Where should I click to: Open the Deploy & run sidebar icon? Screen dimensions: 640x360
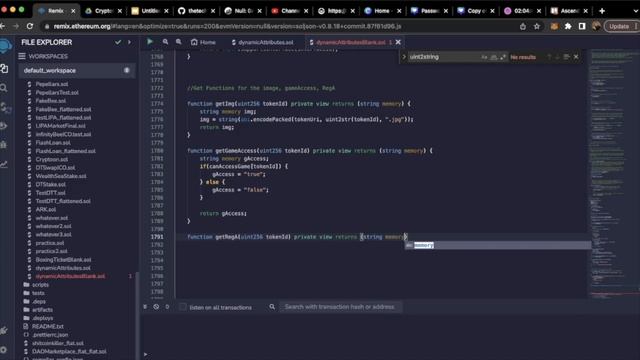click(4, 126)
